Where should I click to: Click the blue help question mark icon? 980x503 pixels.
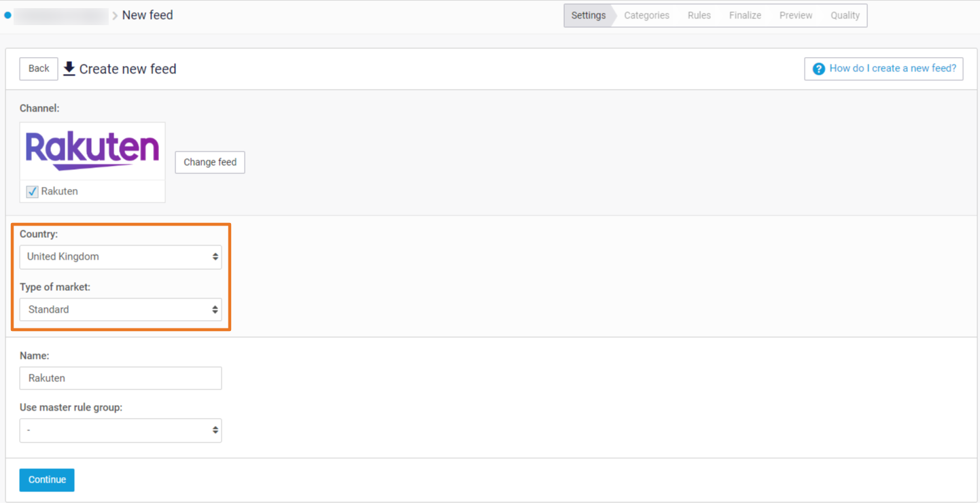click(x=818, y=69)
